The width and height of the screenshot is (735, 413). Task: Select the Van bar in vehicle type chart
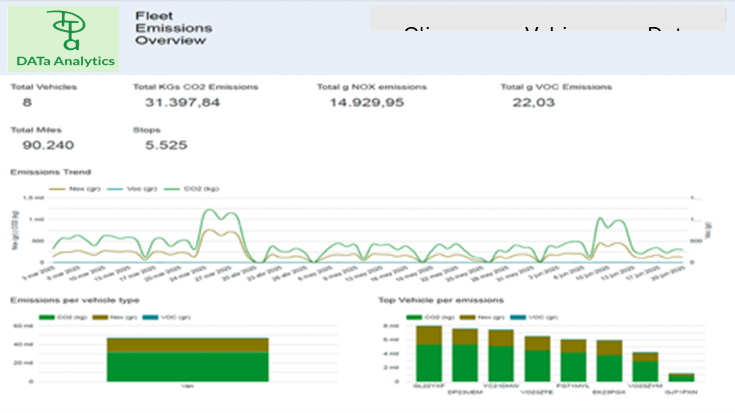(x=188, y=359)
